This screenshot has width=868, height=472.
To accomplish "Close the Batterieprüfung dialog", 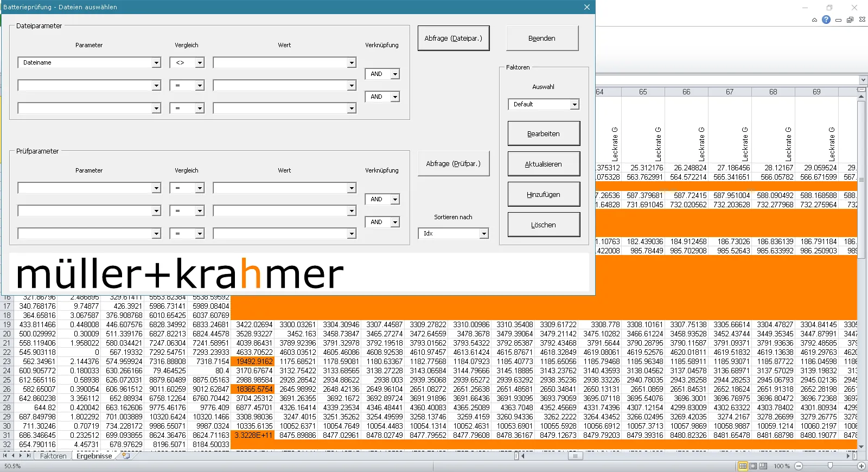I will (586, 7).
